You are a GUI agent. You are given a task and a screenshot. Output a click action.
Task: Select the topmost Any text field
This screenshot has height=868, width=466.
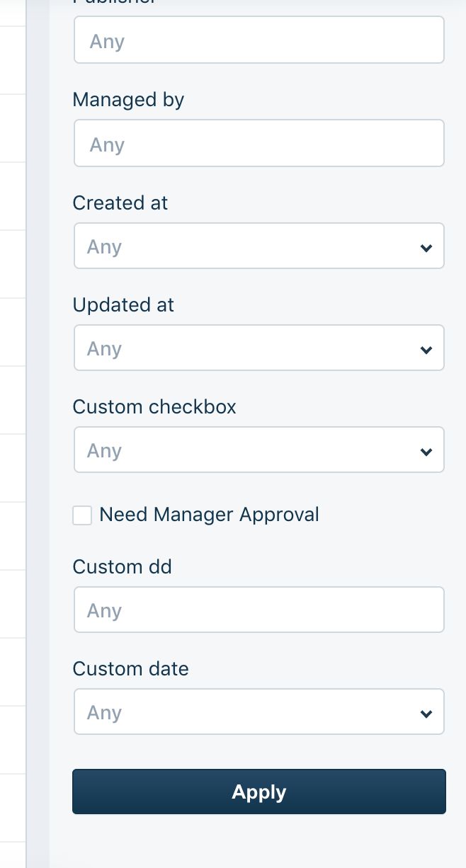click(258, 40)
